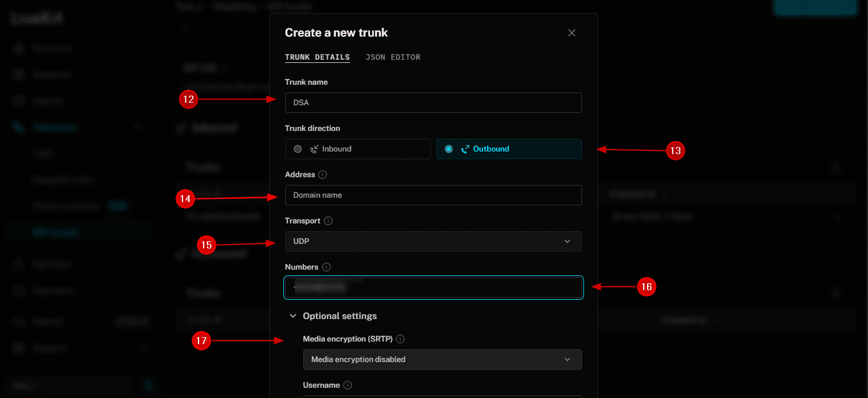Viewport: 868px width, 398px height.
Task: Click the Trunk name field containing DSA
Action: 433,103
